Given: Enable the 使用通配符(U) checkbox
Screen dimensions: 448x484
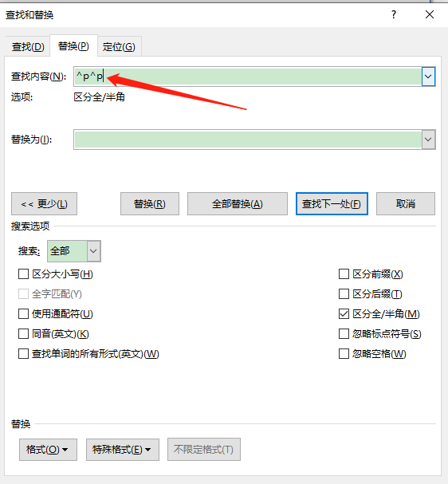Looking at the screenshot, I should coord(23,314).
